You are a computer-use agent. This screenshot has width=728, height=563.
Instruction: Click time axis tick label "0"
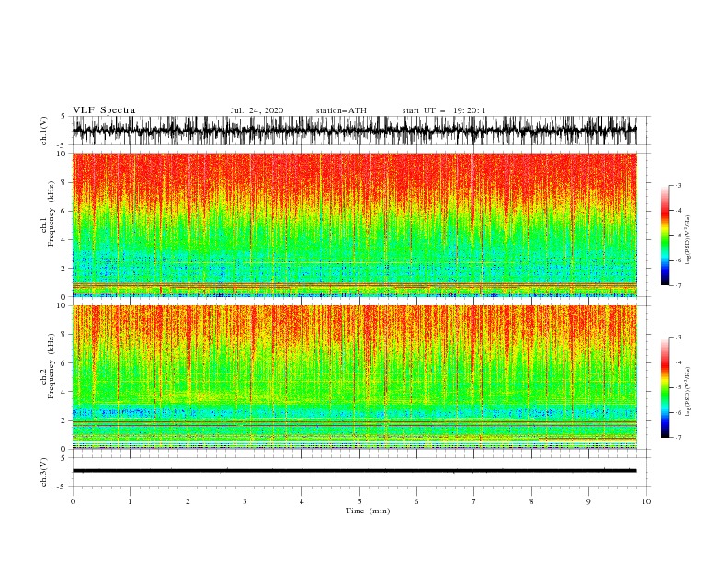(x=73, y=501)
